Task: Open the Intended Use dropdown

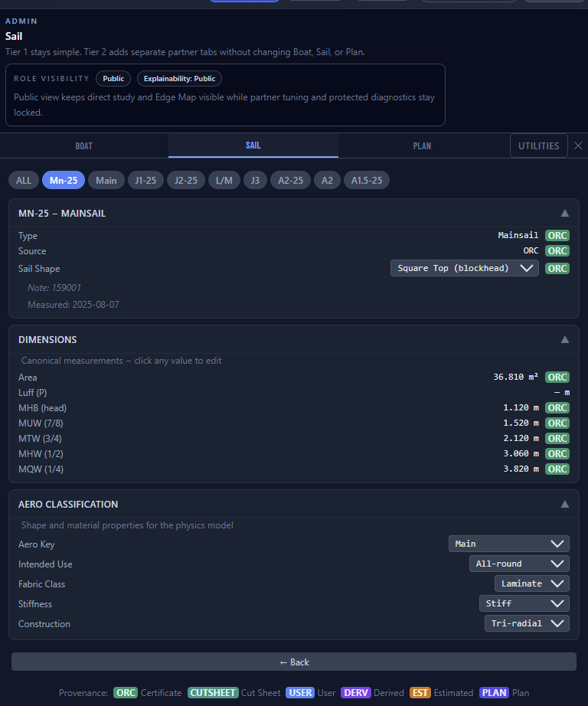Action: [518, 564]
